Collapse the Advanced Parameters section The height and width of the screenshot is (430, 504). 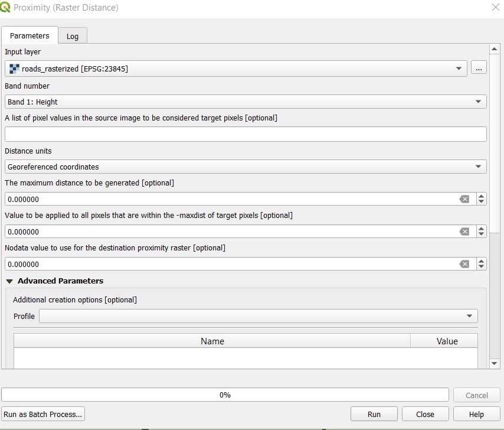pos(9,281)
